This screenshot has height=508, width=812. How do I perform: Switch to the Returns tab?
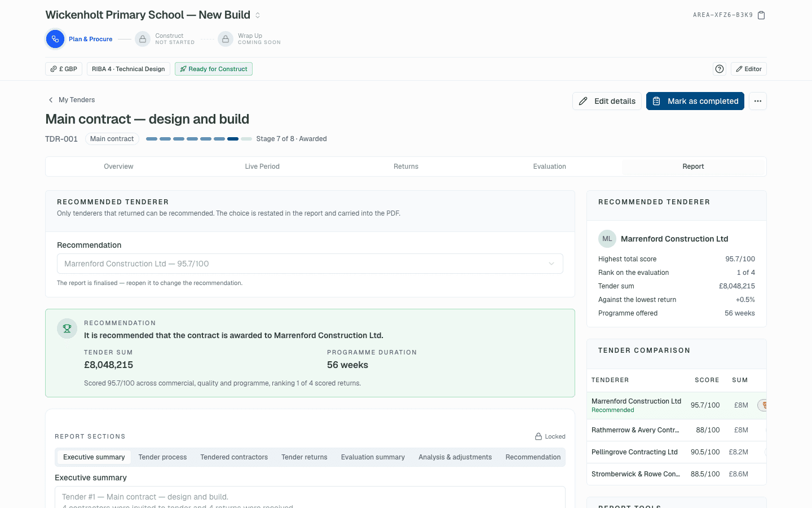click(x=406, y=167)
